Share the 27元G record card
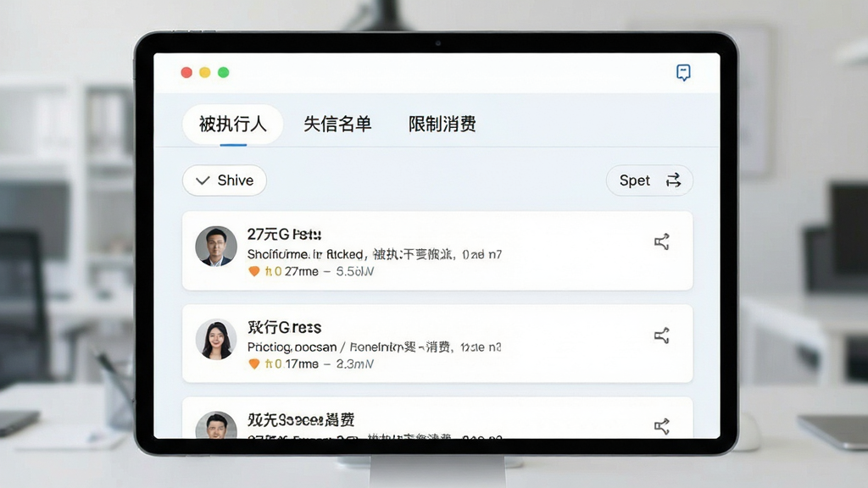Image resolution: width=868 pixels, height=488 pixels. pyautogui.click(x=661, y=241)
